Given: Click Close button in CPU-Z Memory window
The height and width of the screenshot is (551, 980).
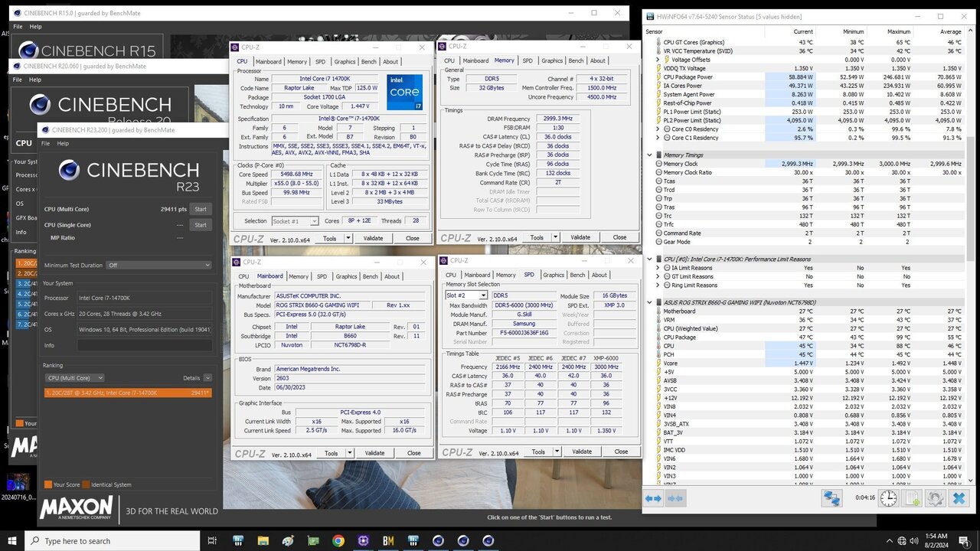Looking at the screenshot, I should click(619, 237).
